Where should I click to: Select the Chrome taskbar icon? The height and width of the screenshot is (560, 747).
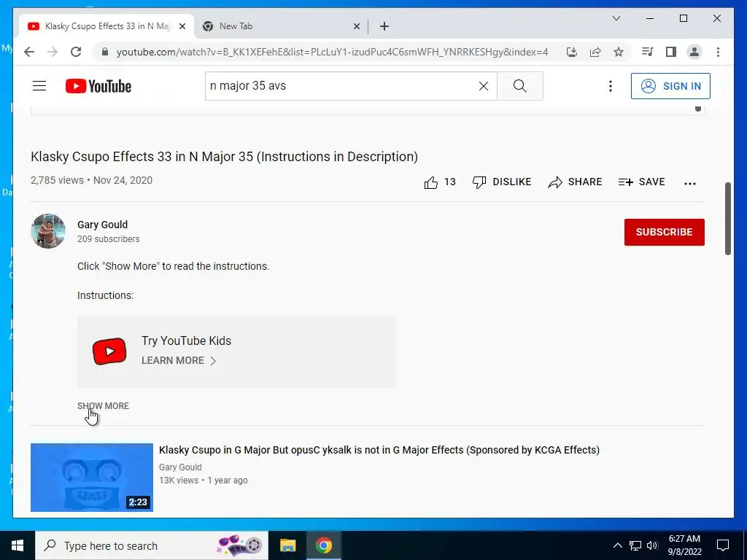(x=323, y=545)
